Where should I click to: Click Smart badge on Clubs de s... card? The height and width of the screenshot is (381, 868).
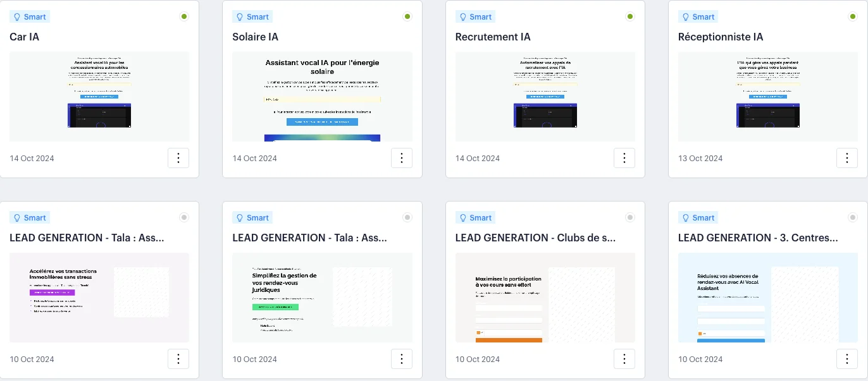pyautogui.click(x=475, y=218)
